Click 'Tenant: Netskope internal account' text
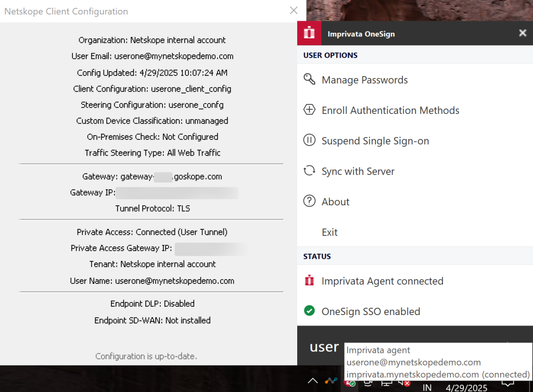 pos(153,264)
